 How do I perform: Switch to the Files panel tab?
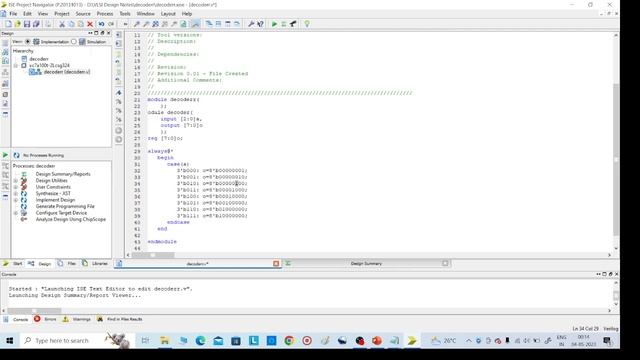click(x=67, y=264)
